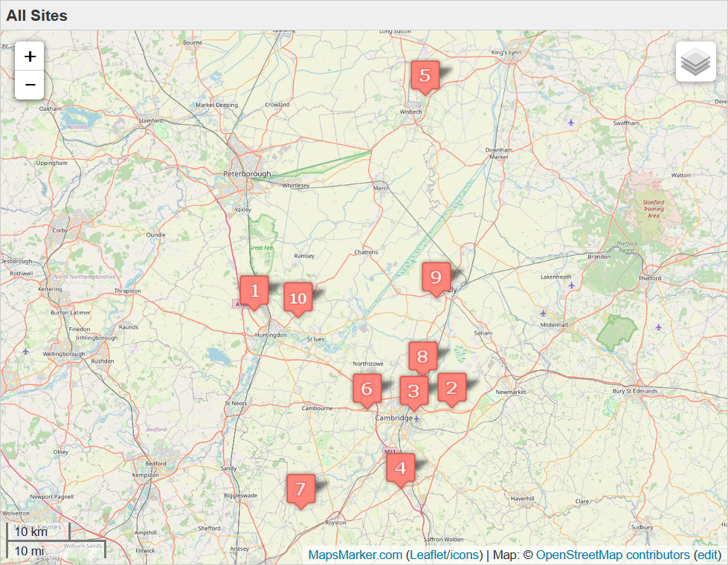Click the Stamford town label

pos(150,120)
